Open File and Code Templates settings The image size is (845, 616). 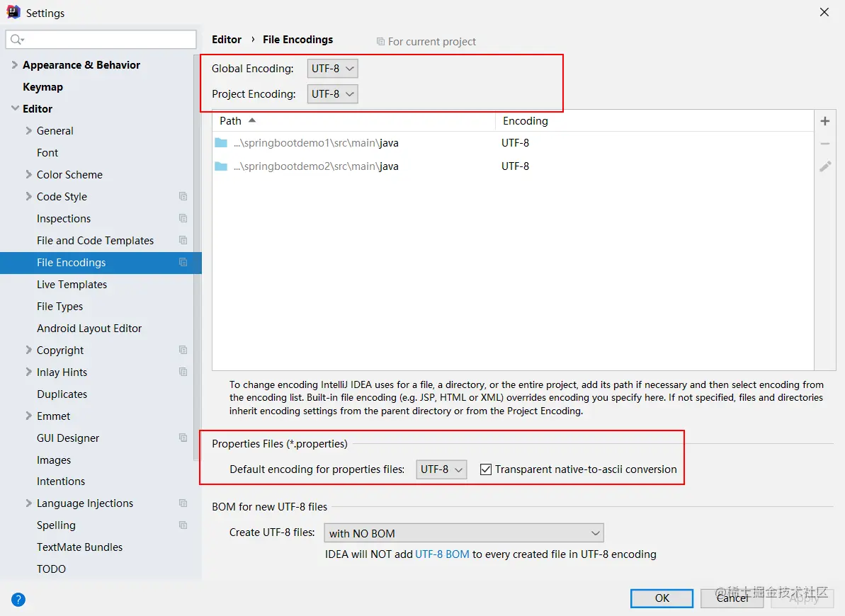click(x=95, y=240)
